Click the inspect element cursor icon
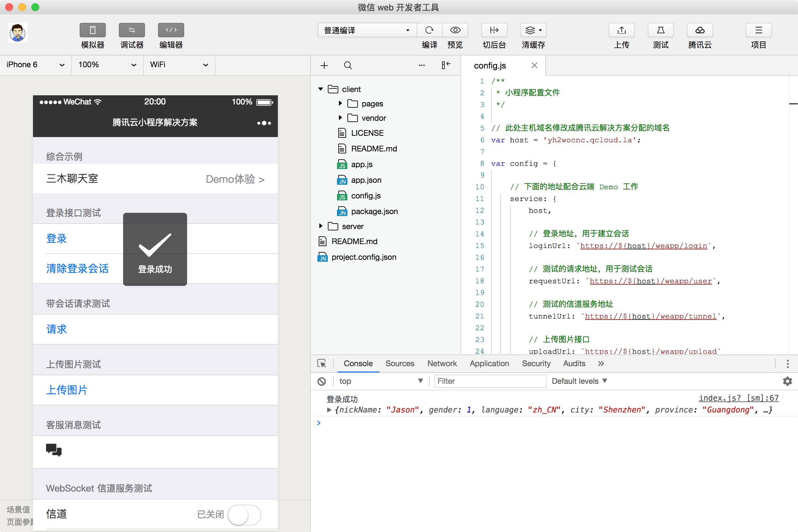The image size is (798, 532). coord(321,363)
